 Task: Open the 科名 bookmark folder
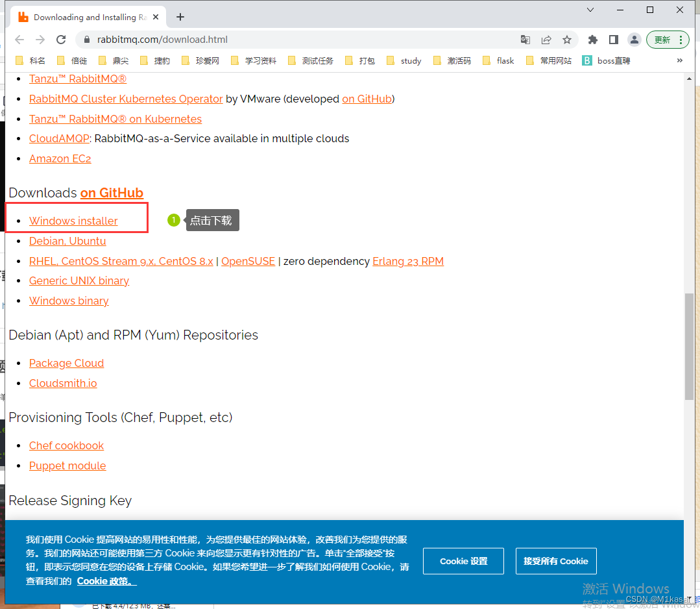pyautogui.click(x=30, y=61)
